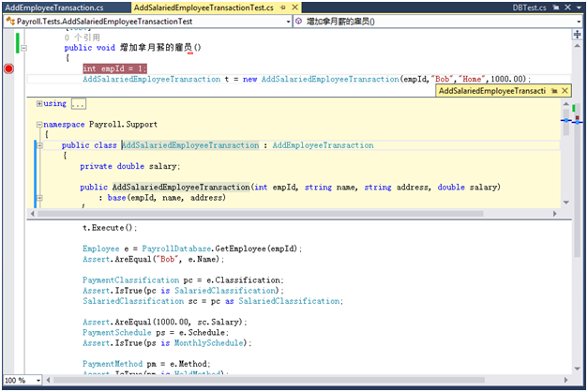Collapse the Payroll.Support namespace block
Viewport: 588px width, 392px height.
tap(38, 124)
